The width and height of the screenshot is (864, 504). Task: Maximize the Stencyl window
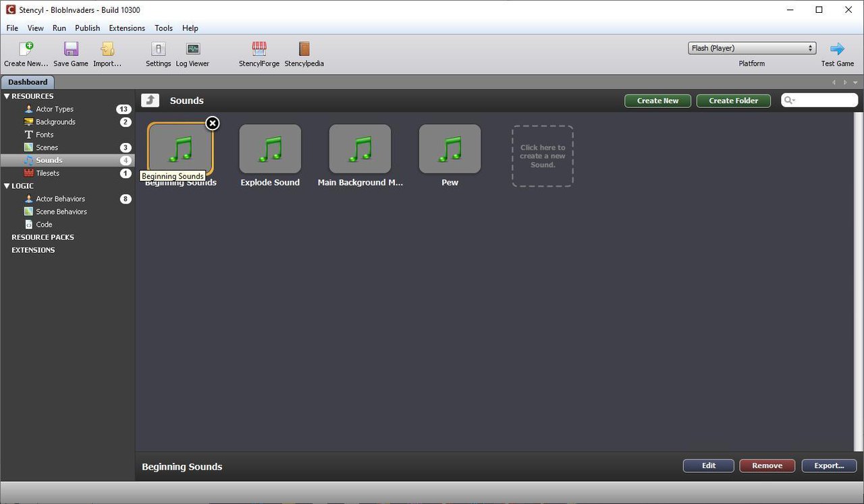tap(819, 10)
